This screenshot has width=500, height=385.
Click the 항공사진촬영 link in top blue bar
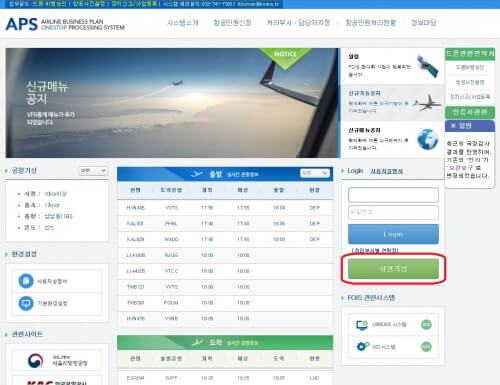pyautogui.click(x=89, y=4)
